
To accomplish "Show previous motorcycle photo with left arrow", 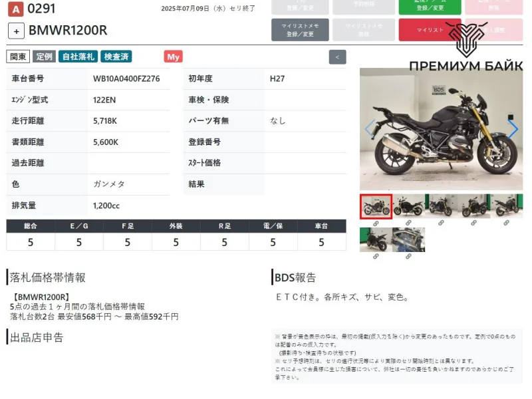I will point(370,129).
